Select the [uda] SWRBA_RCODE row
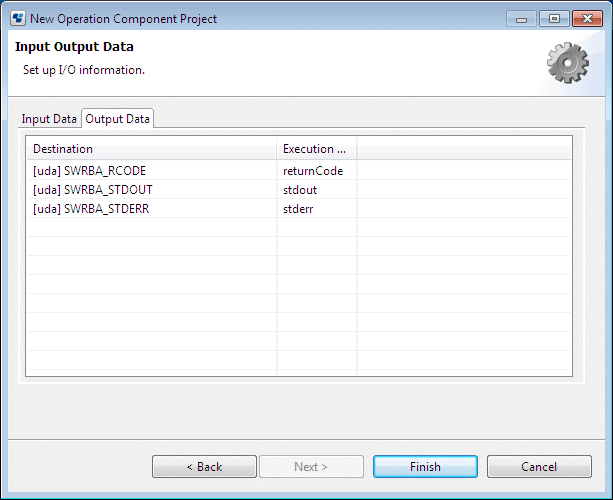613x500 pixels. click(299, 171)
